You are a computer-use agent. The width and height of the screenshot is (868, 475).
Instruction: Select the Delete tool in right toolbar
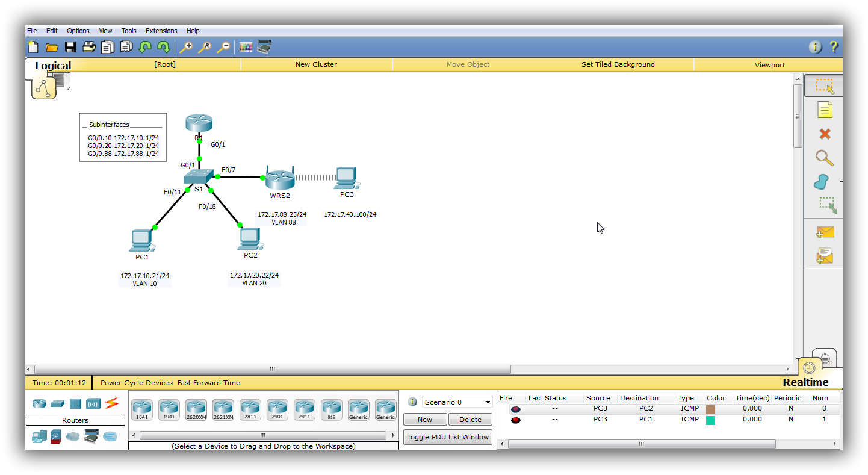pyautogui.click(x=824, y=134)
